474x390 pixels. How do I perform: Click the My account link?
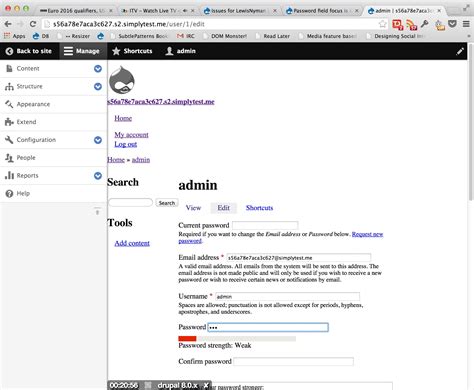coord(131,135)
